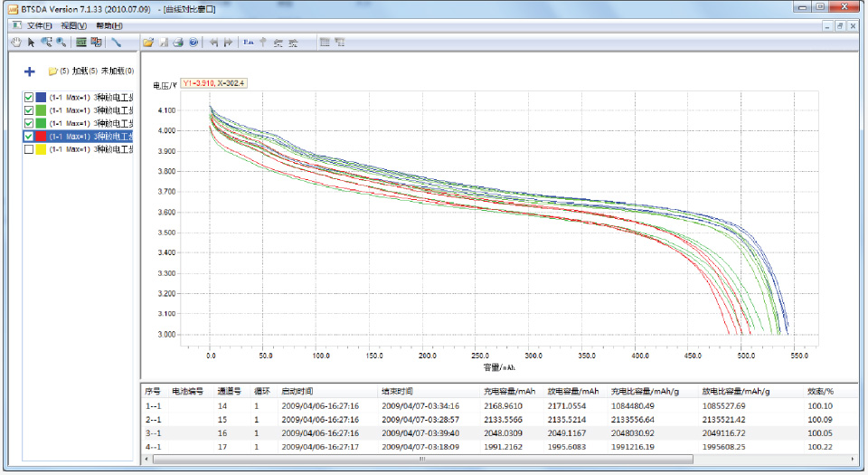Go back with the left arrow icon
The width and height of the screenshot is (868, 475).
pyautogui.click(x=213, y=43)
